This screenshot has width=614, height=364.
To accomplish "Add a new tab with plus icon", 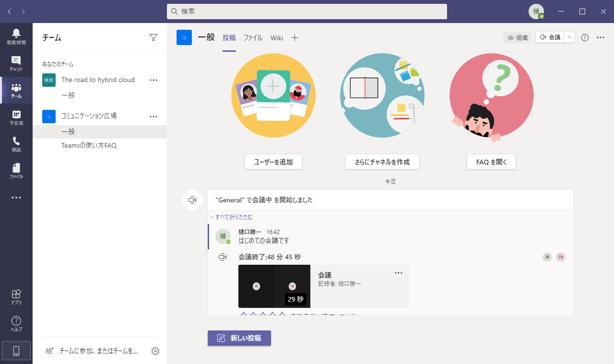I will point(295,37).
